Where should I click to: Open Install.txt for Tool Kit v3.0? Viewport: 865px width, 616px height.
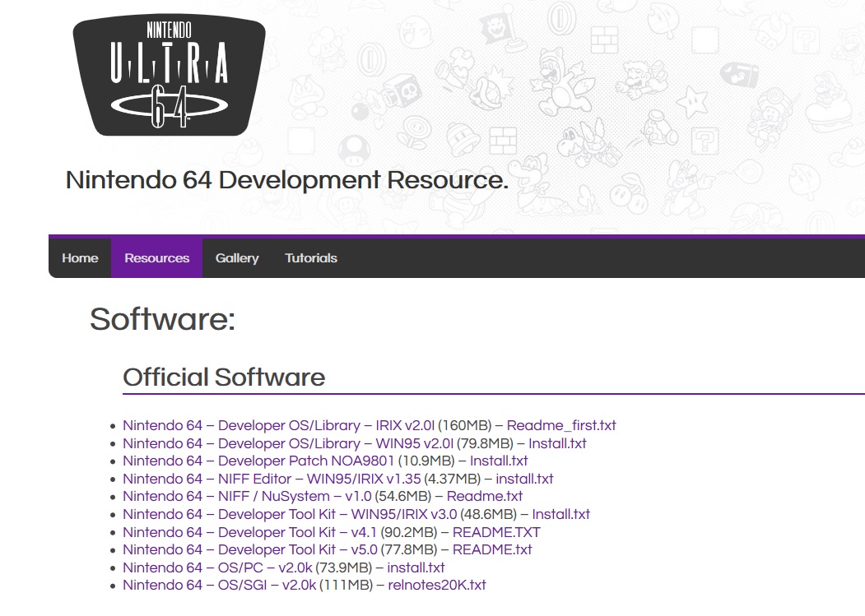pyautogui.click(x=561, y=515)
